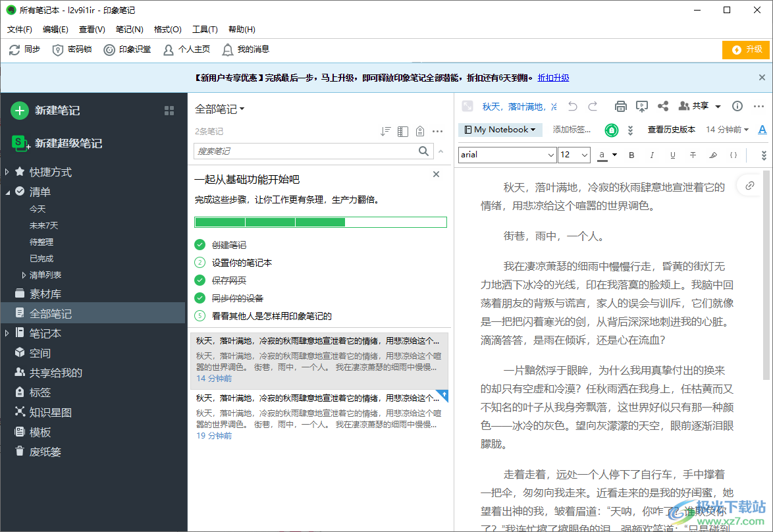
Task: Click 查看历史版本 button
Action: (672, 130)
